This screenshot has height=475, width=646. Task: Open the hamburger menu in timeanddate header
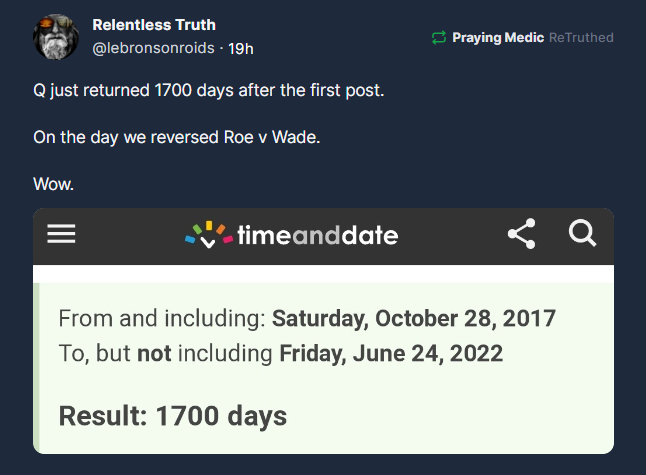click(62, 234)
